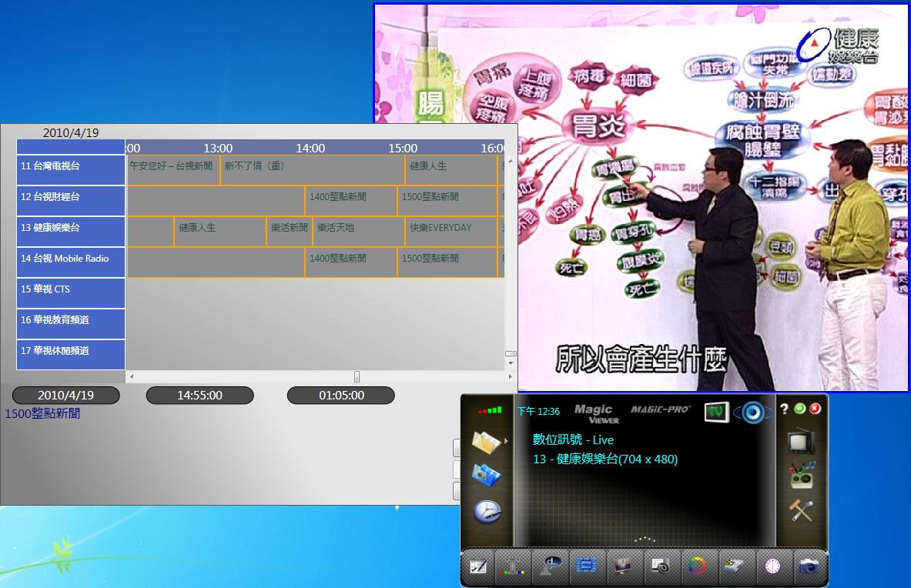Click the 樂活新聞 program cell
Screen dimensions: 911x588
coord(290,232)
